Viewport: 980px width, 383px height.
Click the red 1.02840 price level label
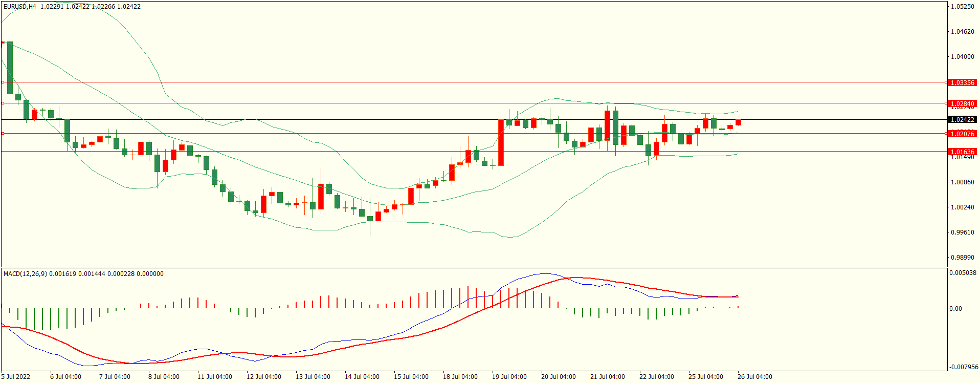(x=962, y=103)
